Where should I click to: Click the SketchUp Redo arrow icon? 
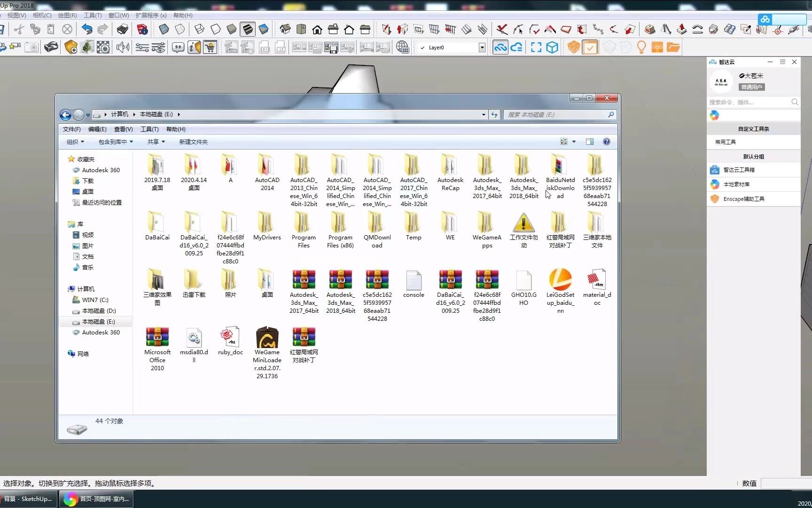(102, 29)
